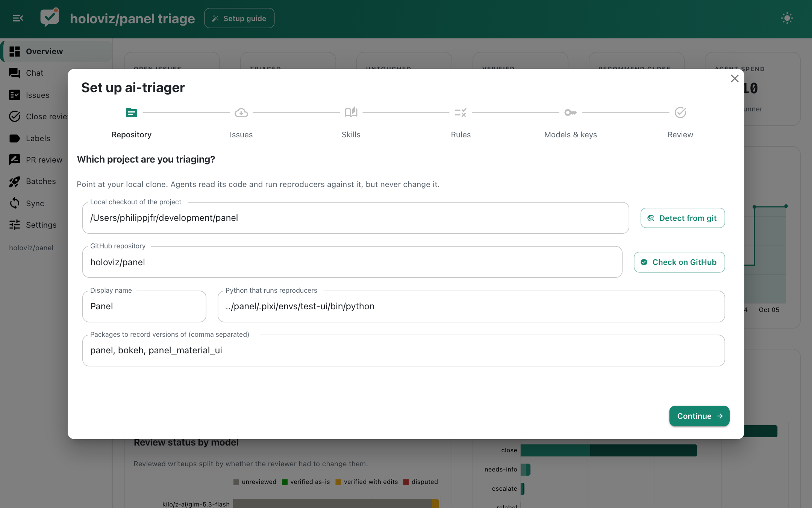Jump to the Rules step checklist icon
This screenshot has width=812, height=508.
(461, 112)
